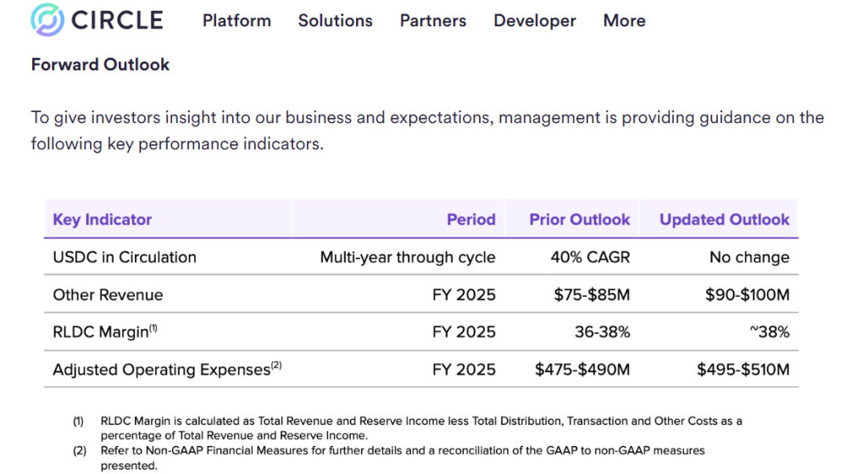The image size is (868, 474).
Task: Open the Developer navigation menu
Action: coord(535,21)
